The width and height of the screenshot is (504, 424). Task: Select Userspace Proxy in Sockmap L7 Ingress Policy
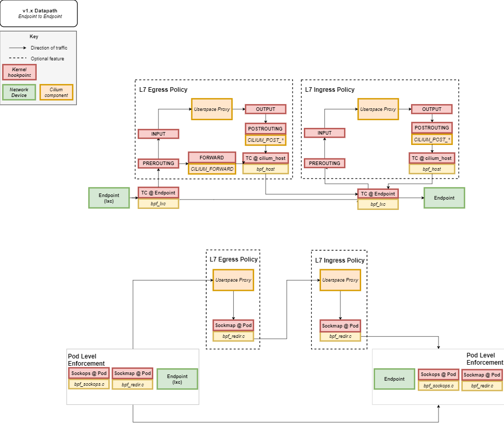click(x=340, y=280)
